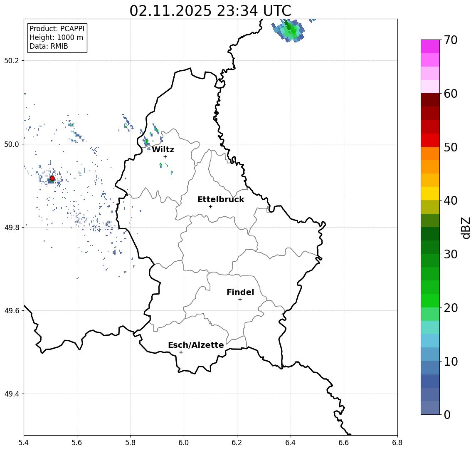Image resolution: width=476 pixels, height=451 pixels.
Task: Select the yellow 40 dBZ colorbar segment
Action: tap(430, 193)
